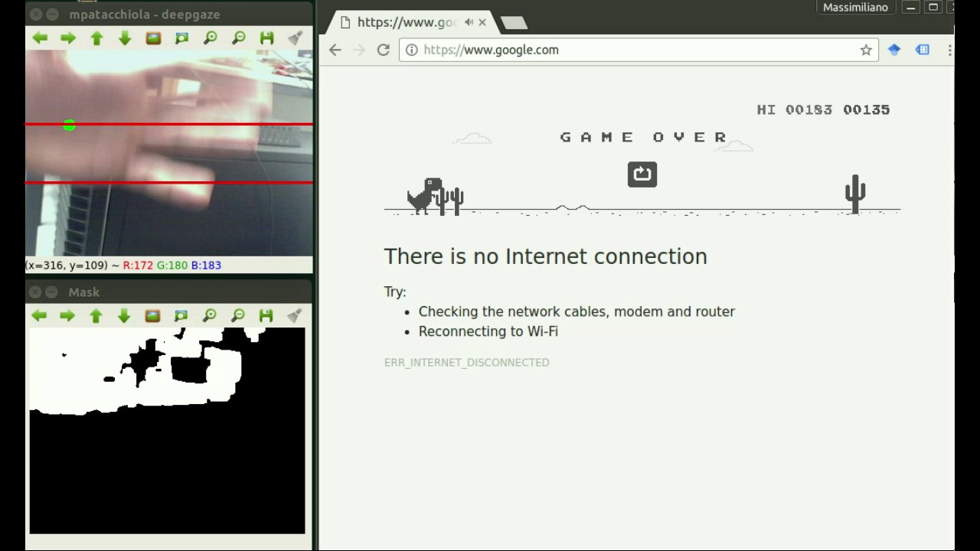
Task: Reload the google.com page
Action: point(384,50)
